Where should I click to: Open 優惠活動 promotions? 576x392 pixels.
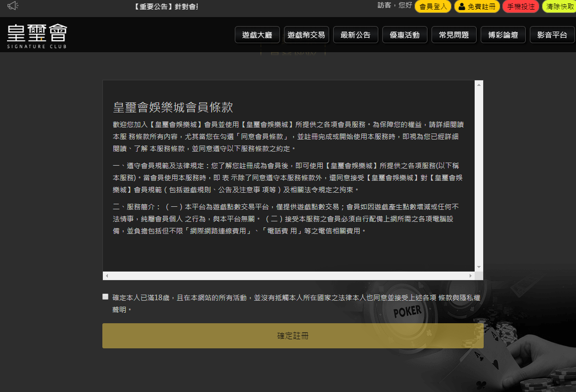click(404, 35)
